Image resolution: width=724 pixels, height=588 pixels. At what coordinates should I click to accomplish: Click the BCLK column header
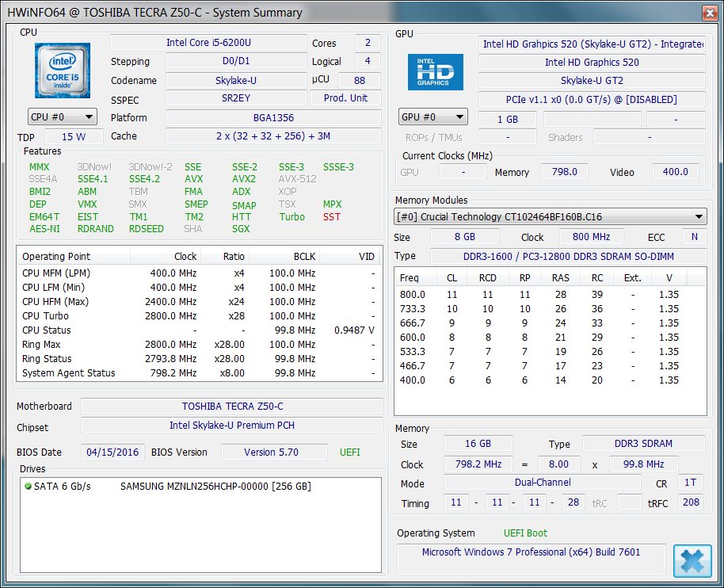pyautogui.click(x=284, y=256)
